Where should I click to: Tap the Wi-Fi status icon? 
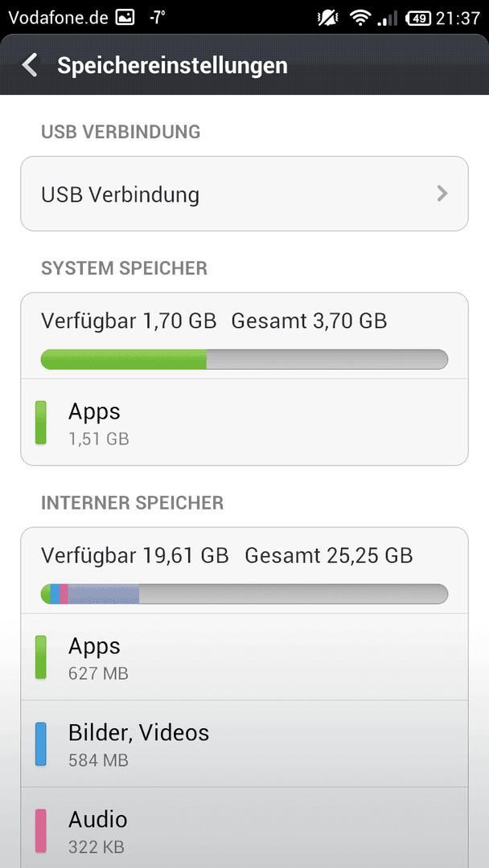[x=360, y=18]
